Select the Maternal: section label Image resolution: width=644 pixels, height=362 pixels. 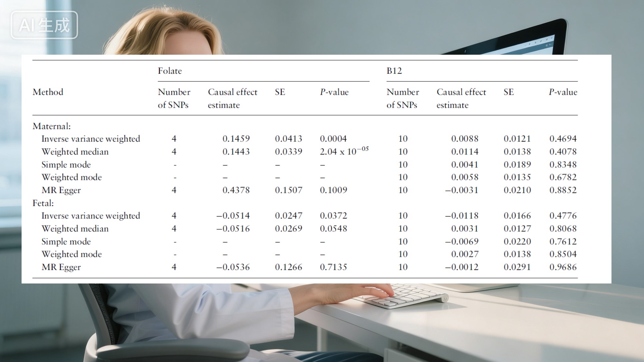tap(52, 126)
